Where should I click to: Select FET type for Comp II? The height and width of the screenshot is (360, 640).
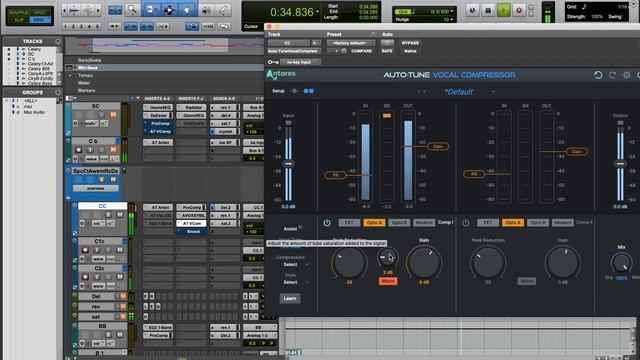pos(488,223)
